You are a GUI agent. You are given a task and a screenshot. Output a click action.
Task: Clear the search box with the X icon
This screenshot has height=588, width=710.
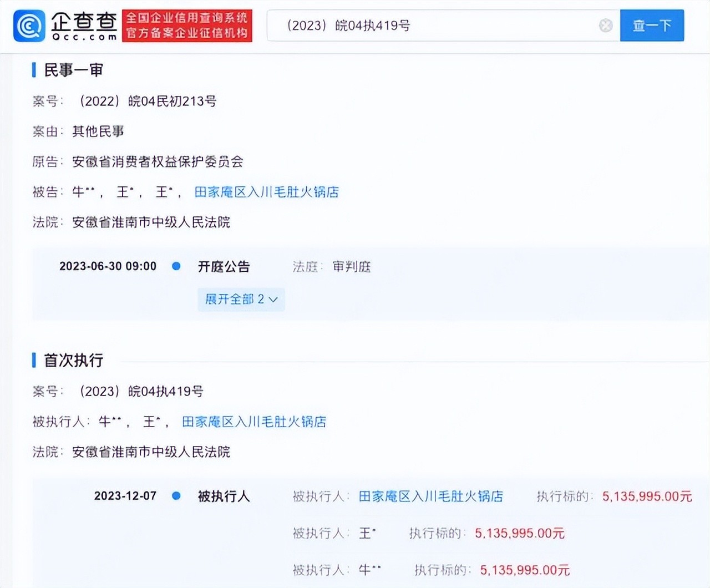click(606, 26)
